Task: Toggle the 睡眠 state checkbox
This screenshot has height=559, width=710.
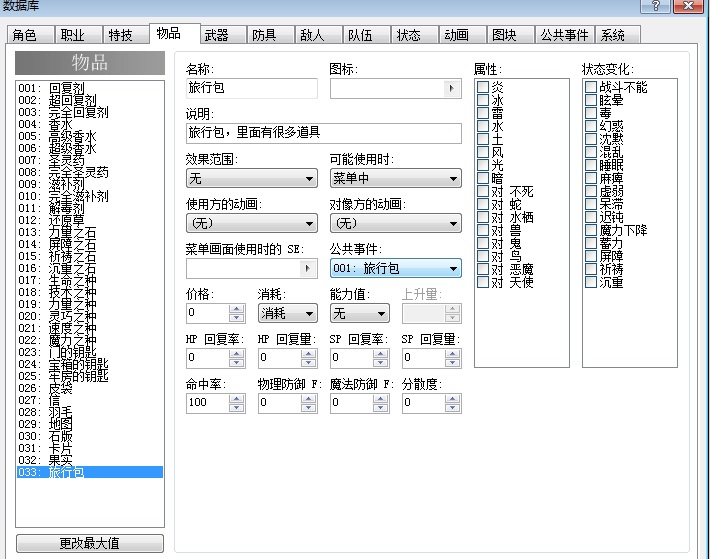Action: click(590, 165)
